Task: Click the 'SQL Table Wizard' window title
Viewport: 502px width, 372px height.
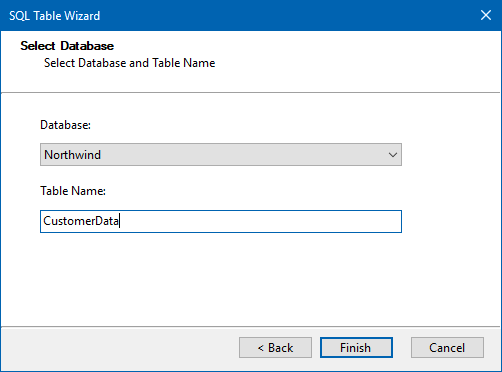Action: click(55, 16)
